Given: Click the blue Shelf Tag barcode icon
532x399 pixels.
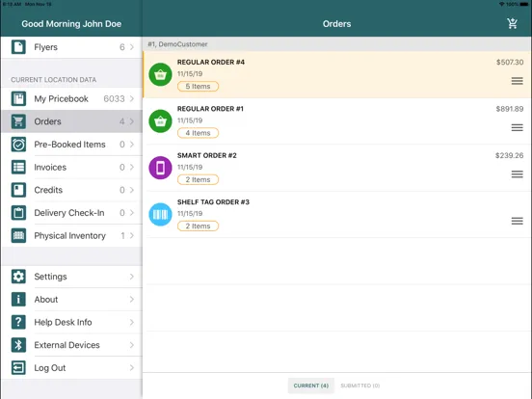Looking at the screenshot, I should click(160, 214).
